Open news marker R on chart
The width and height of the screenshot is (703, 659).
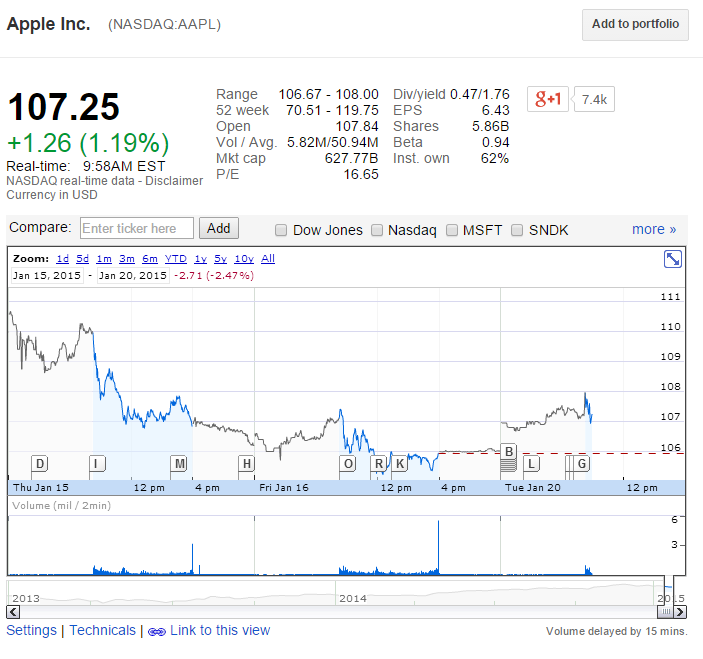(378, 464)
